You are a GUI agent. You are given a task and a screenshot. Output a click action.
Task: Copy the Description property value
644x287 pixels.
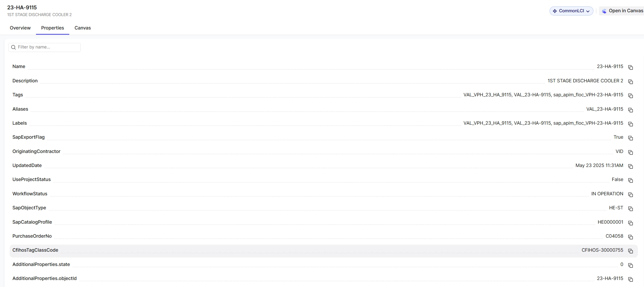click(x=631, y=82)
